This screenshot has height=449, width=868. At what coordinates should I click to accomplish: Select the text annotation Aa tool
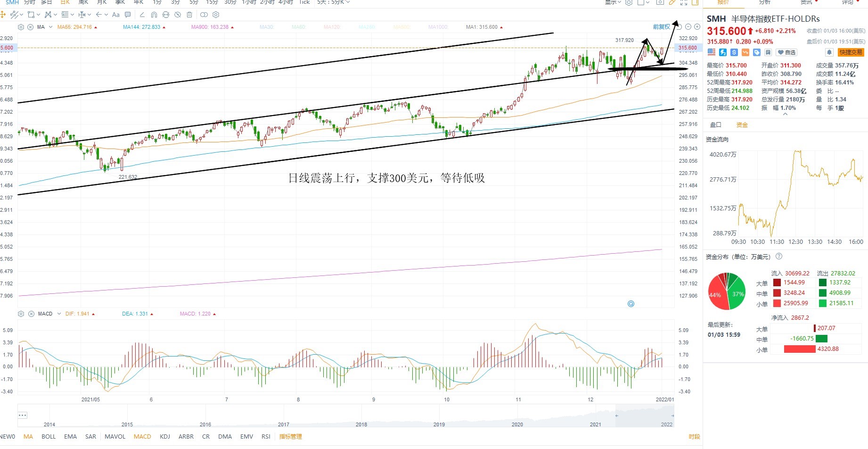click(x=116, y=15)
